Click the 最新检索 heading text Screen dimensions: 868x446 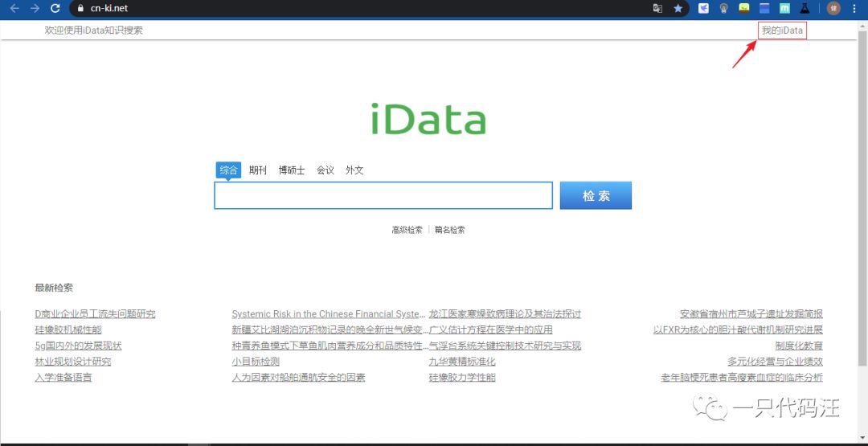[54, 288]
